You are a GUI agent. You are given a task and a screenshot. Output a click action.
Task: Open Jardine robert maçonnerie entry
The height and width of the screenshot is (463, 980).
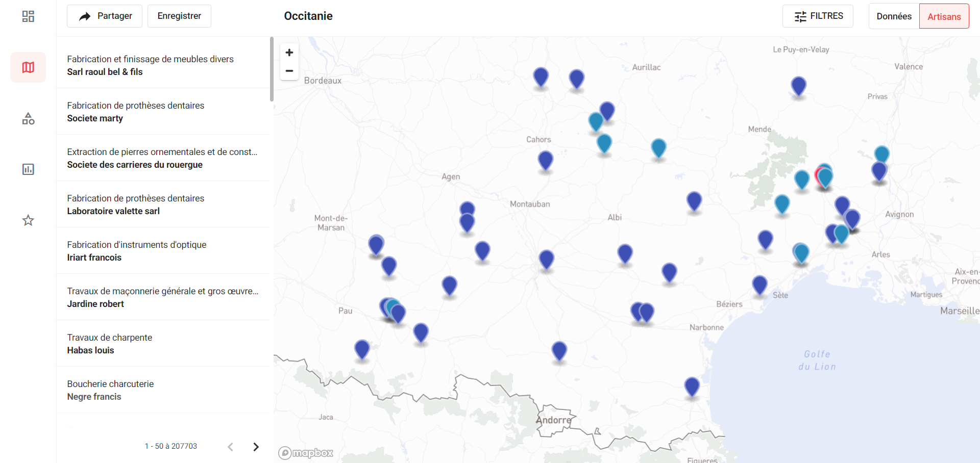point(163,297)
